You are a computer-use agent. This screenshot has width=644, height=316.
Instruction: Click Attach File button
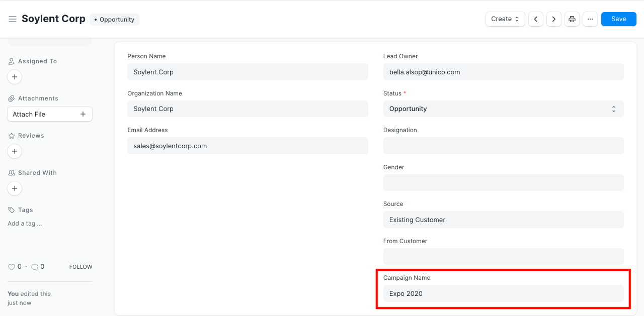tap(49, 114)
